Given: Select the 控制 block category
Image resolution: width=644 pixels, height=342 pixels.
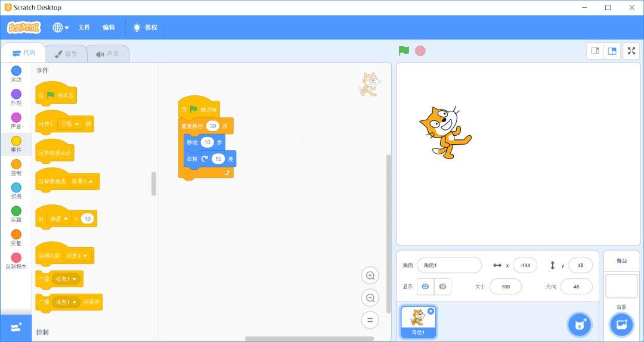Looking at the screenshot, I should click(16, 168).
